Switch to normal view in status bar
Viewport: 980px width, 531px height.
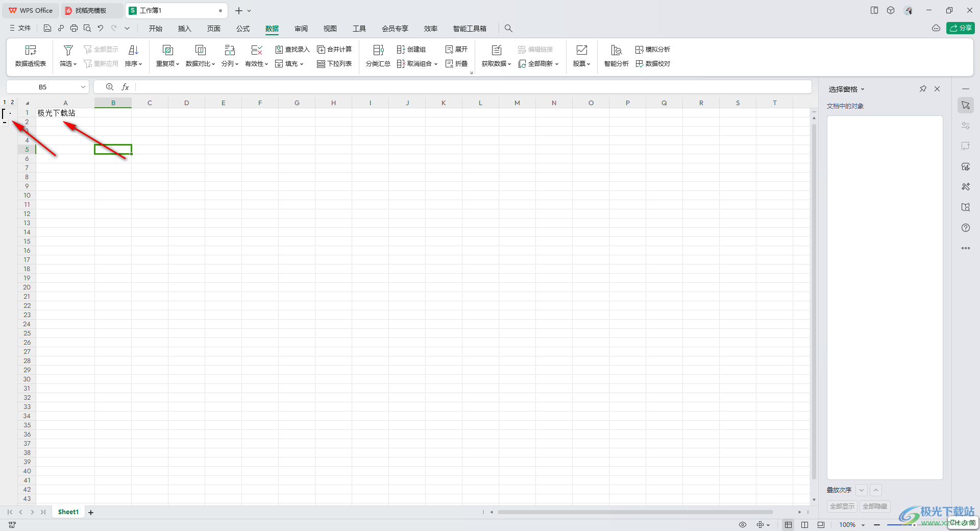coord(789,525)
